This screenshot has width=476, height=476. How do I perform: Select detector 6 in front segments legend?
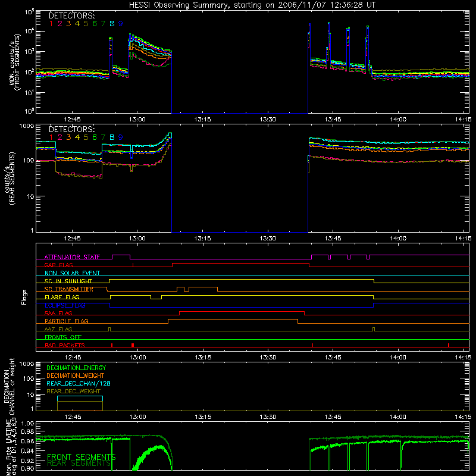(x=95, y=24)
